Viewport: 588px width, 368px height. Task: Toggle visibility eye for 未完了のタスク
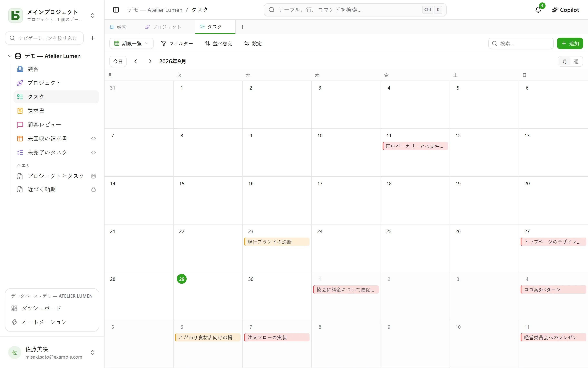[x=93, y=152]
